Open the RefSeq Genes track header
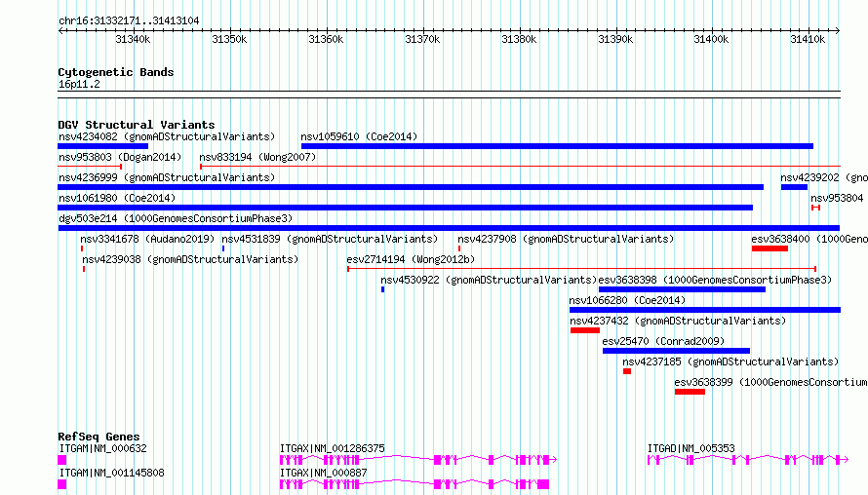The width and height of the screenshot is (868, 495). (99, 437)
